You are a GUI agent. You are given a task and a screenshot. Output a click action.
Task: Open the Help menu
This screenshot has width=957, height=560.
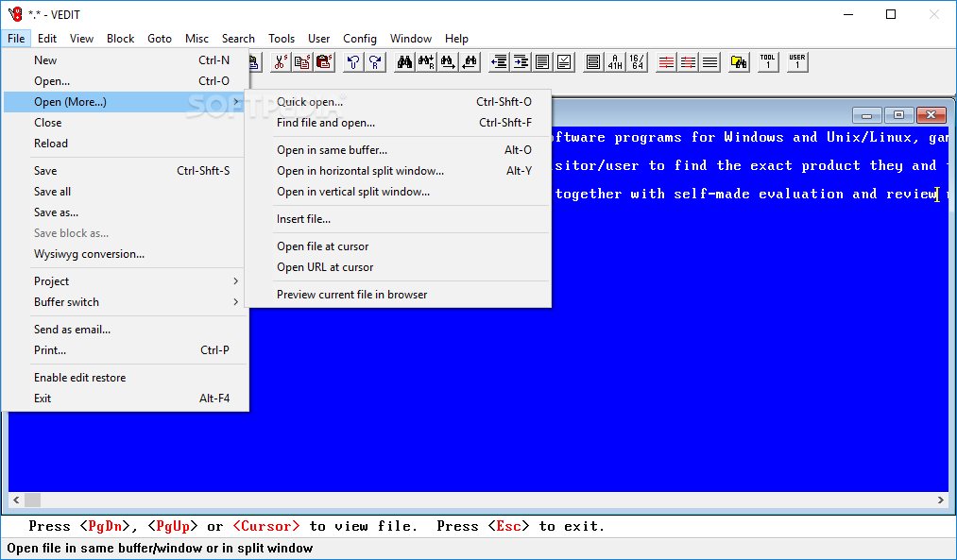tap(456, 39)
